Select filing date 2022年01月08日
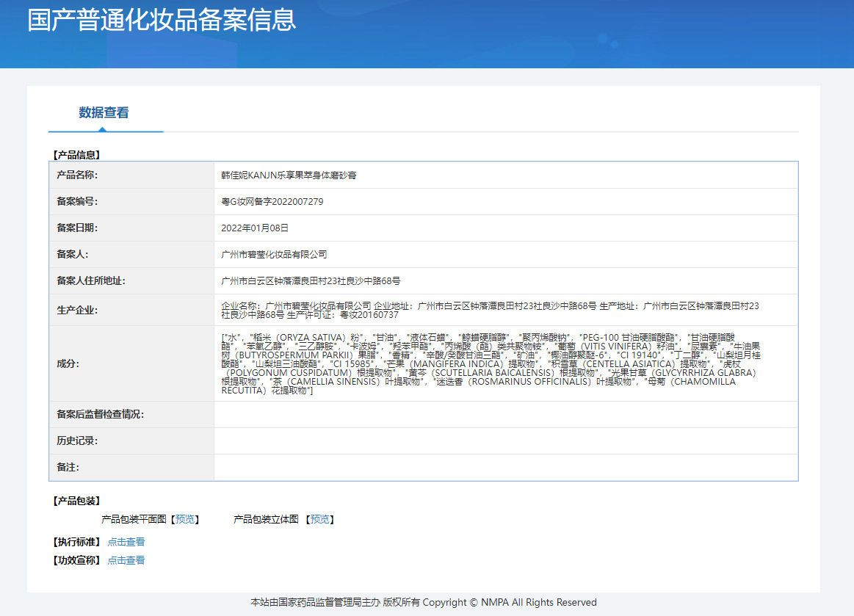 [x=254, y=228]
